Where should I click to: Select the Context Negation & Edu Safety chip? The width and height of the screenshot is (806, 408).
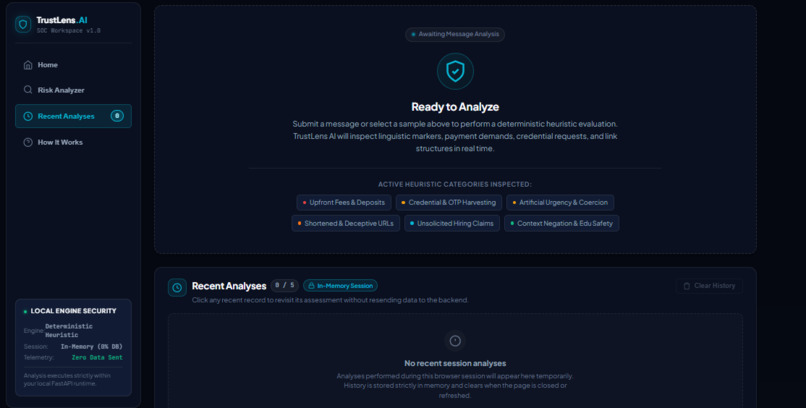(562, 224)
